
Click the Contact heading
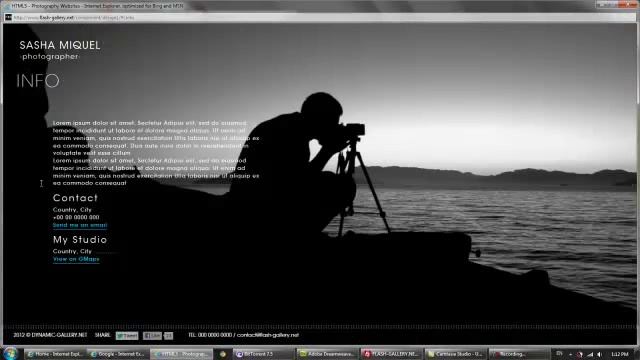(75, 198)
